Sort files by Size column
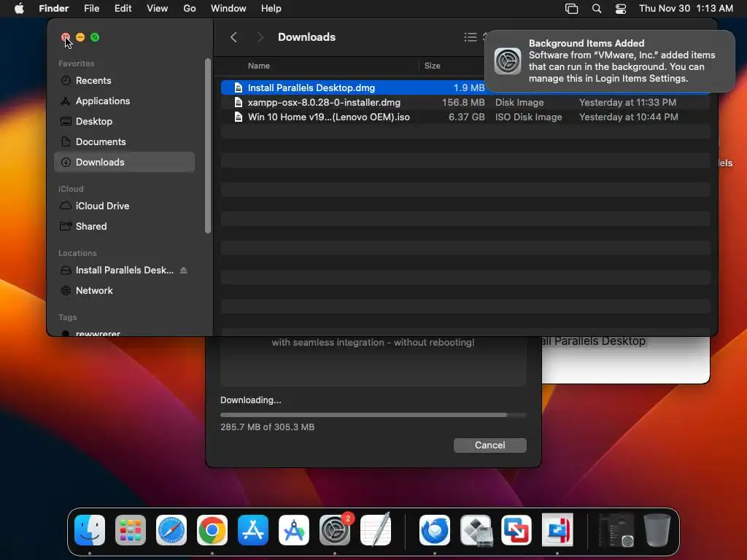747x560 pixels. coord(432,66)
